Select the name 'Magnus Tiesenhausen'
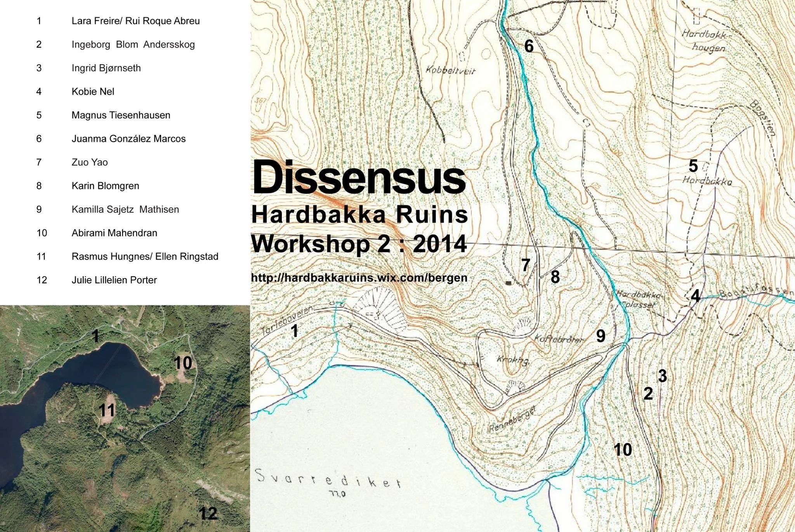The image size is (795, 532). coord(121,115)
